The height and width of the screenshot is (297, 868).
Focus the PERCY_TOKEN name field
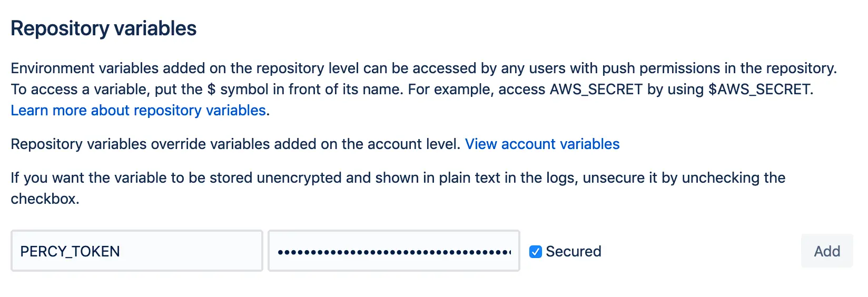pyautogui.click(x=137, y=251)
